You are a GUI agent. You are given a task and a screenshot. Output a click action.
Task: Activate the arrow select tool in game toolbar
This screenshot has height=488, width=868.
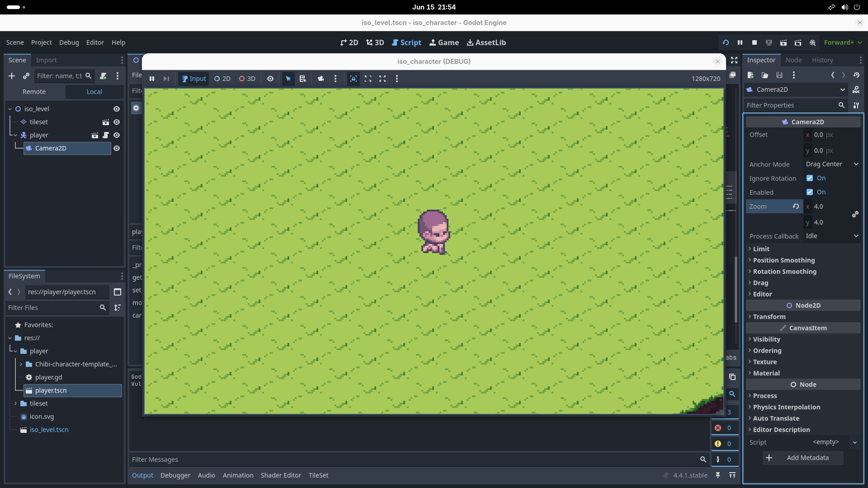[288, 79]
